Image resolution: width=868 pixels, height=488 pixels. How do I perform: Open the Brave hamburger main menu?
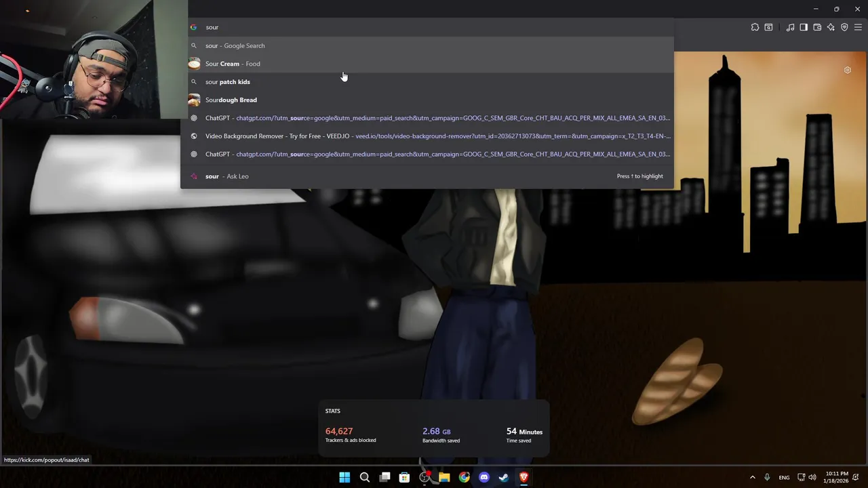tap(858, 27)
